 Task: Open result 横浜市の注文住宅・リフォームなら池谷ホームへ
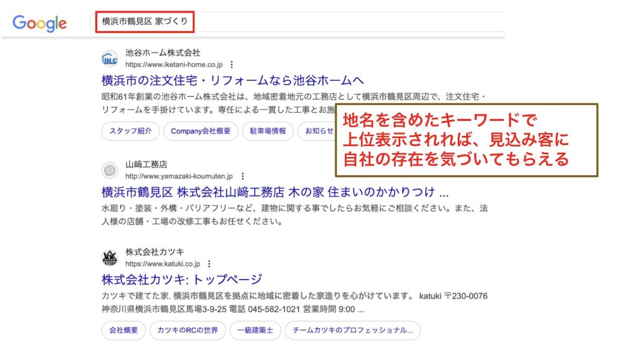point(233,81)
